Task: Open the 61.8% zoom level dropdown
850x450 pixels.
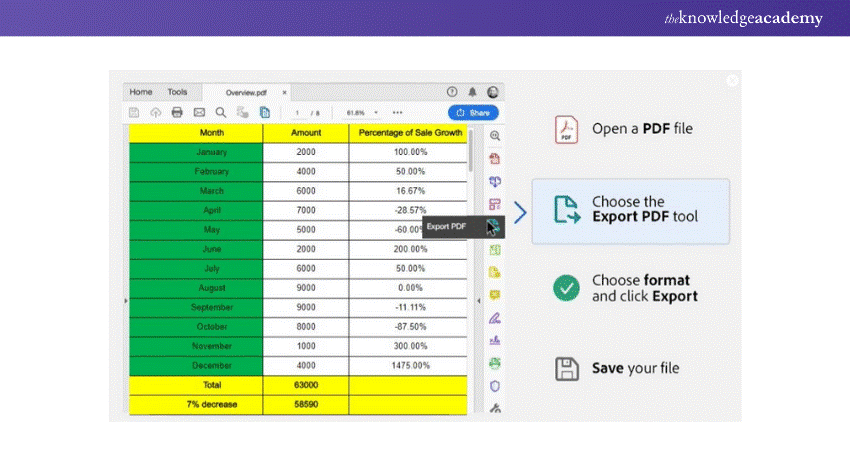Action: (x=362, y=113)
